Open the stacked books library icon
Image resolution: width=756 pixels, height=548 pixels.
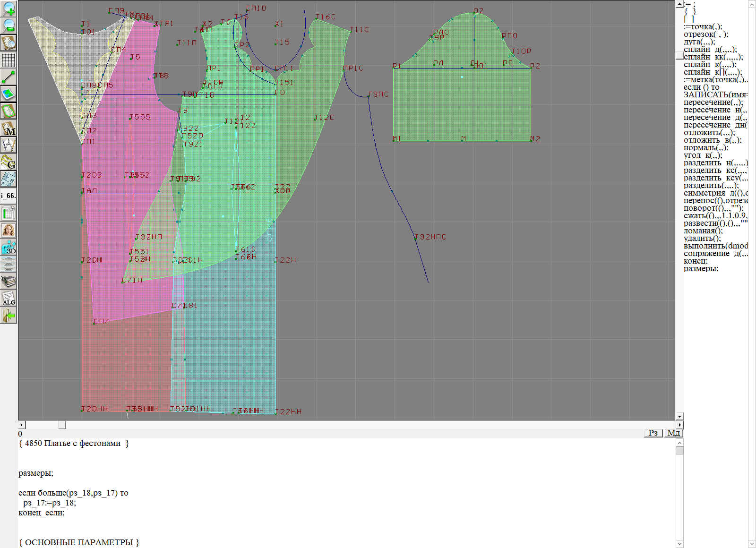tap(9, 282)
